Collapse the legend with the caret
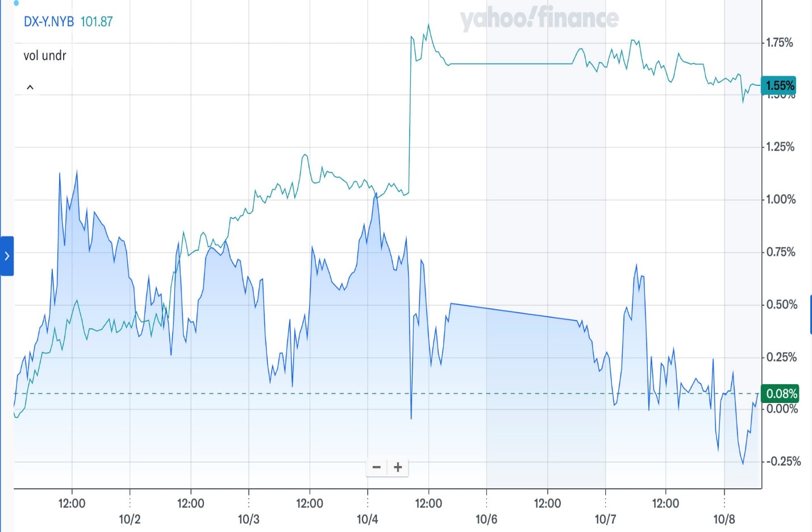812x532 pixels. click(30, 87)
